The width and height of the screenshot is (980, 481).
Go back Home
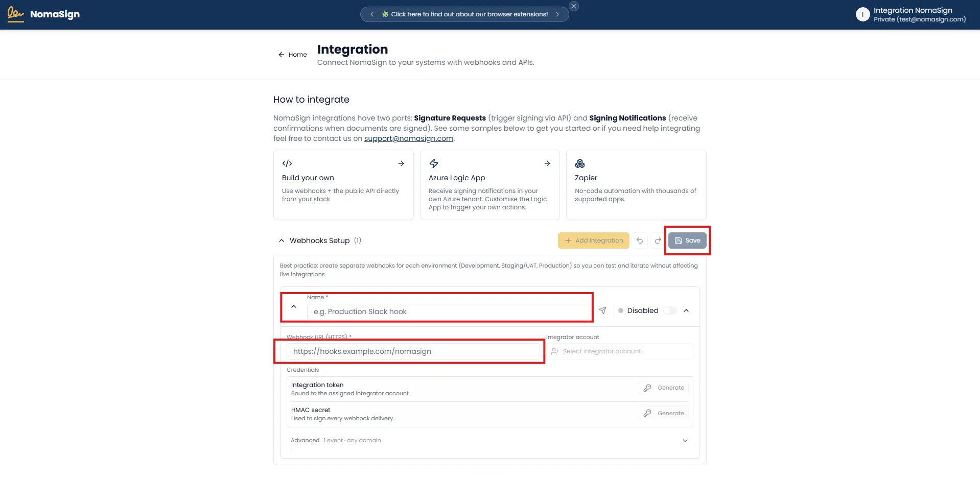coord(292,55)
